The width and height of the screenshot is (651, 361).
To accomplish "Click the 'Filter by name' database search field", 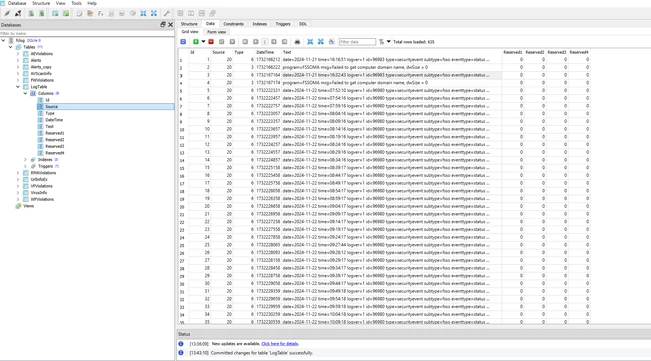I will pyautogui.click(x=87, y=33).
